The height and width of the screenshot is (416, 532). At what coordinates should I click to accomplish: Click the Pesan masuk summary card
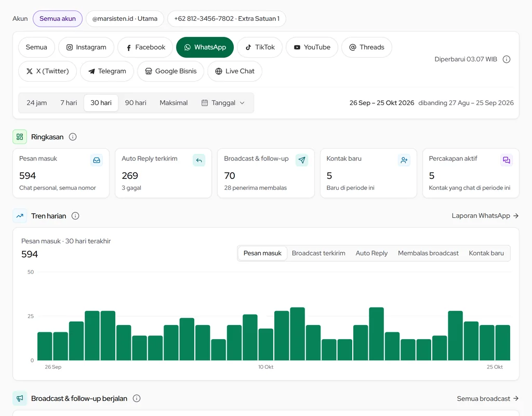[61, 173]
